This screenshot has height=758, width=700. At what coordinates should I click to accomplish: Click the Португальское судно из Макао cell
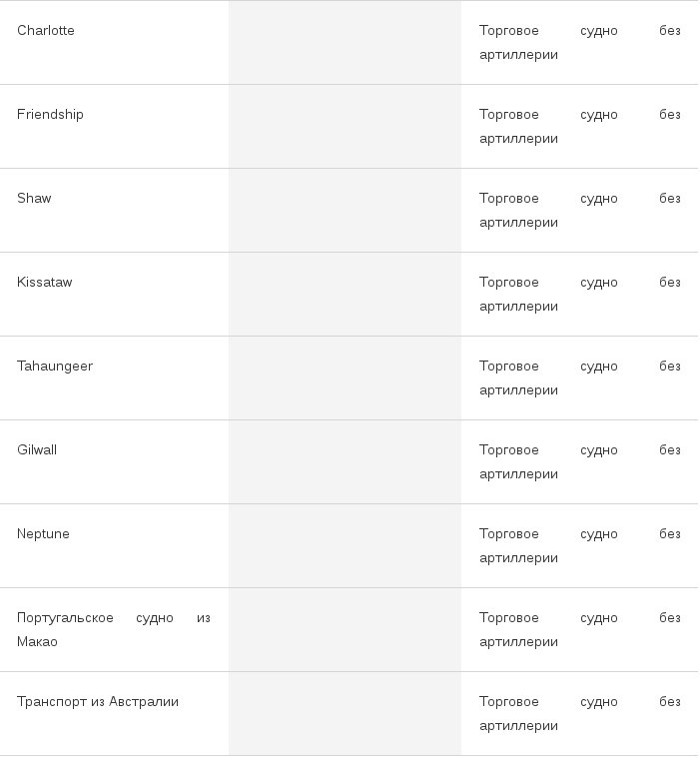click(115, 630)
